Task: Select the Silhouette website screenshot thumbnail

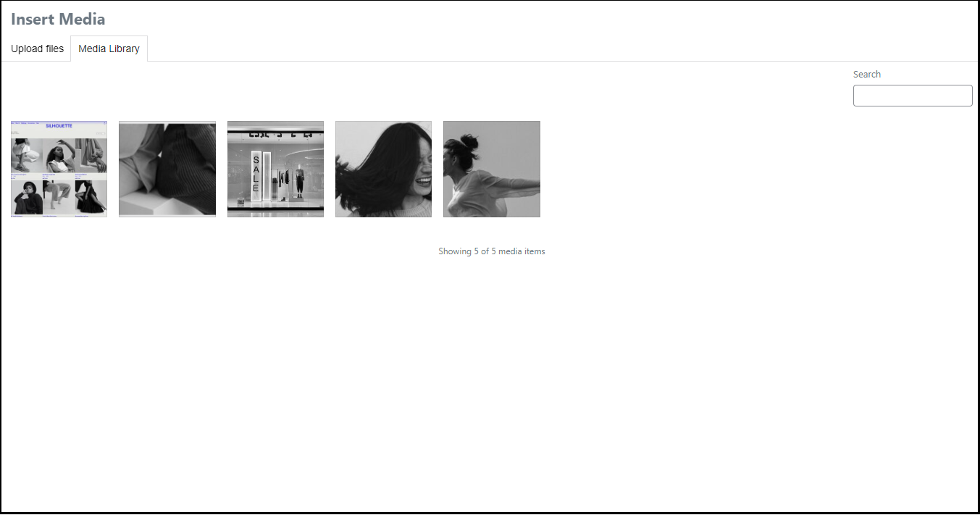Action: point(59,169)
